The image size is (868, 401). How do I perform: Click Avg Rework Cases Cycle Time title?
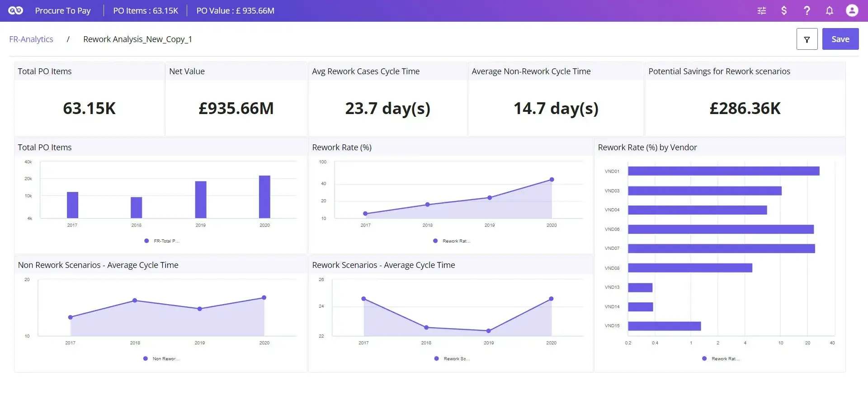coord(366,71)
